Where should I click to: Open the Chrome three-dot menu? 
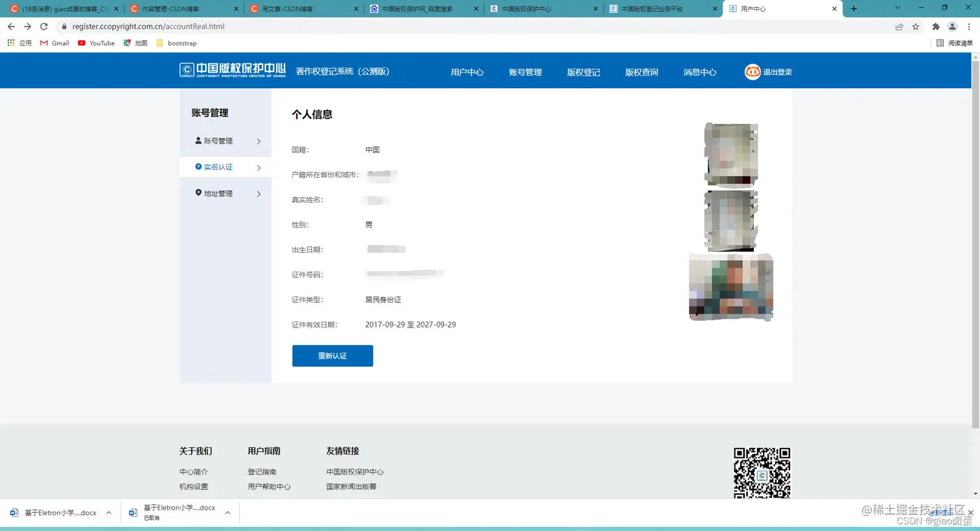[968, 27]
